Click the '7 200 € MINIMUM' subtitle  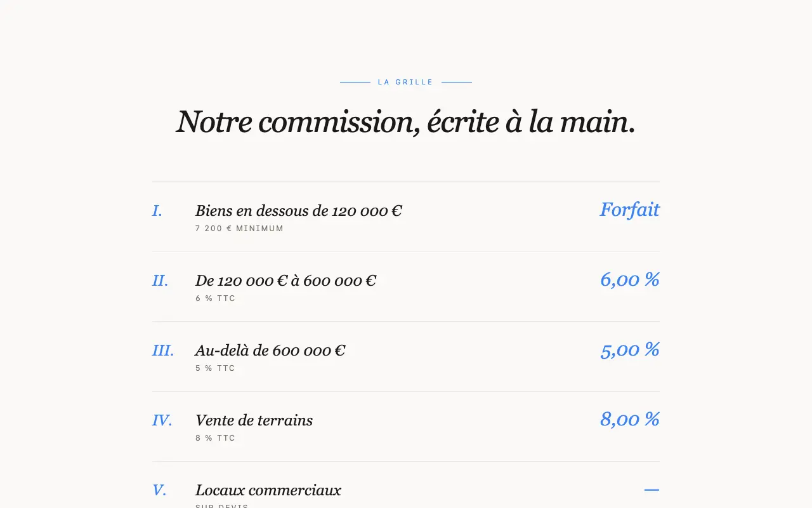point(239,229)
